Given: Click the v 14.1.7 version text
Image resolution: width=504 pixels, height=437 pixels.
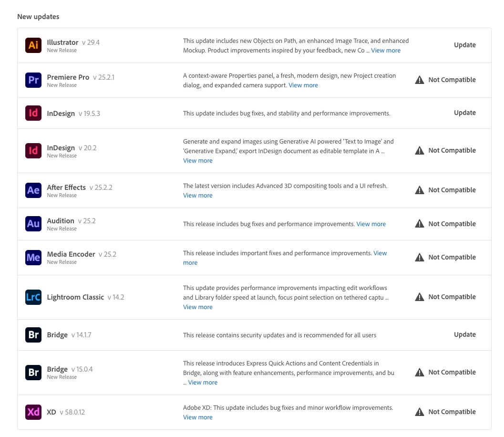Looking at the screenshot, I should tap(81, 335).
